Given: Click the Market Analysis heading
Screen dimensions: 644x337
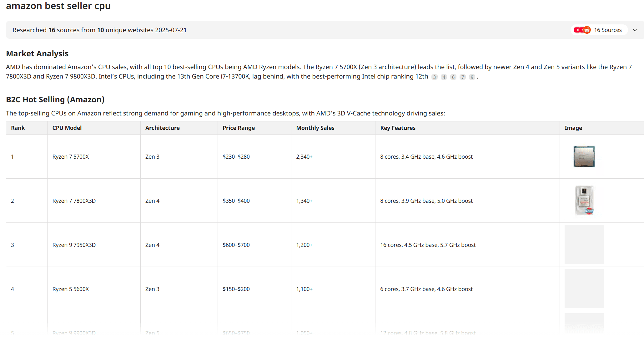Looking at the screenshot, I should [x=37, y=54].
